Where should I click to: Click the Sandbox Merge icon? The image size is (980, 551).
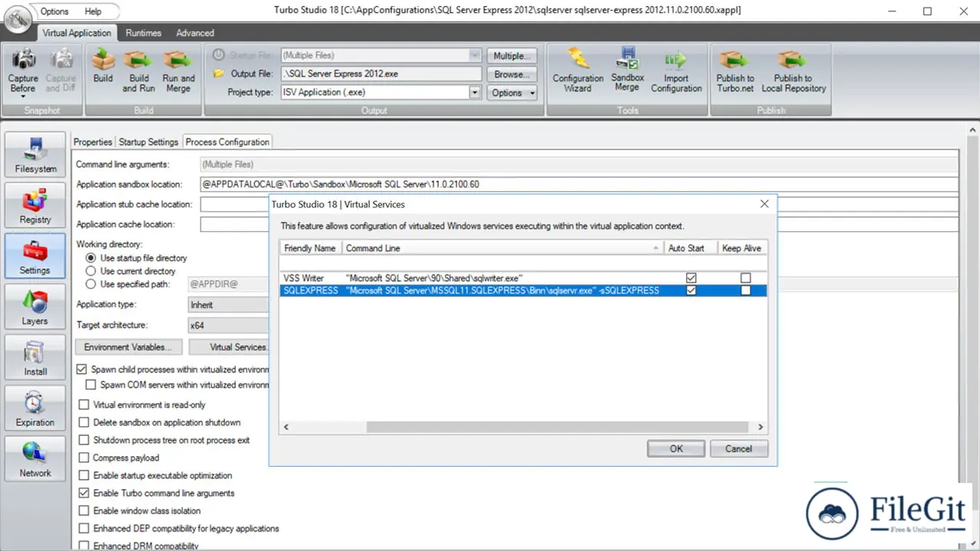(x=627, y=60)
